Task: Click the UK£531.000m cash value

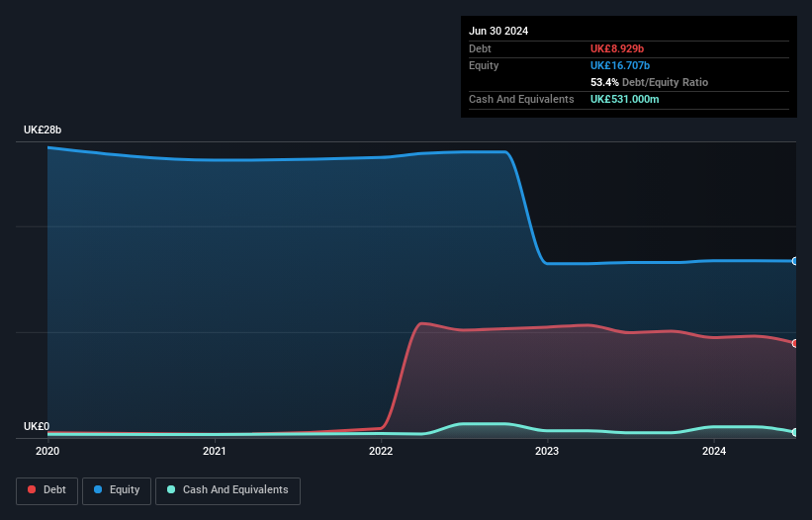Action: coord(624,99)
